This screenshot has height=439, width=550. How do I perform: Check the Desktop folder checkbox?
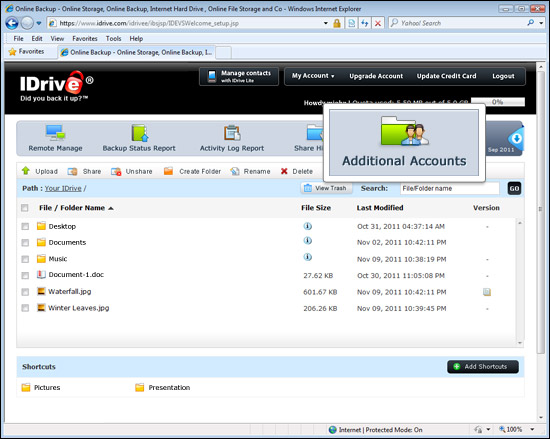[x=25, y=227]
